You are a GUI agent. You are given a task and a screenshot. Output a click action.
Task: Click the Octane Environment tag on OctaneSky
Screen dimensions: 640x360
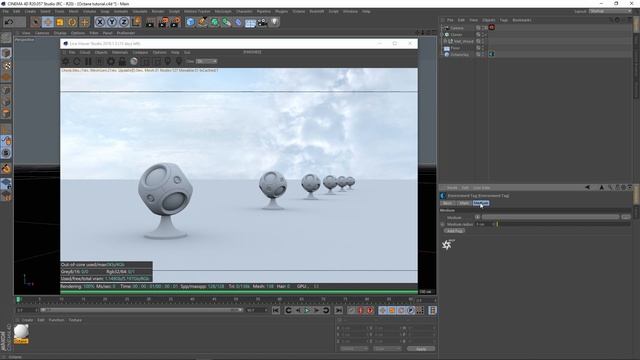pyautogui.click(x=492, y=54)
